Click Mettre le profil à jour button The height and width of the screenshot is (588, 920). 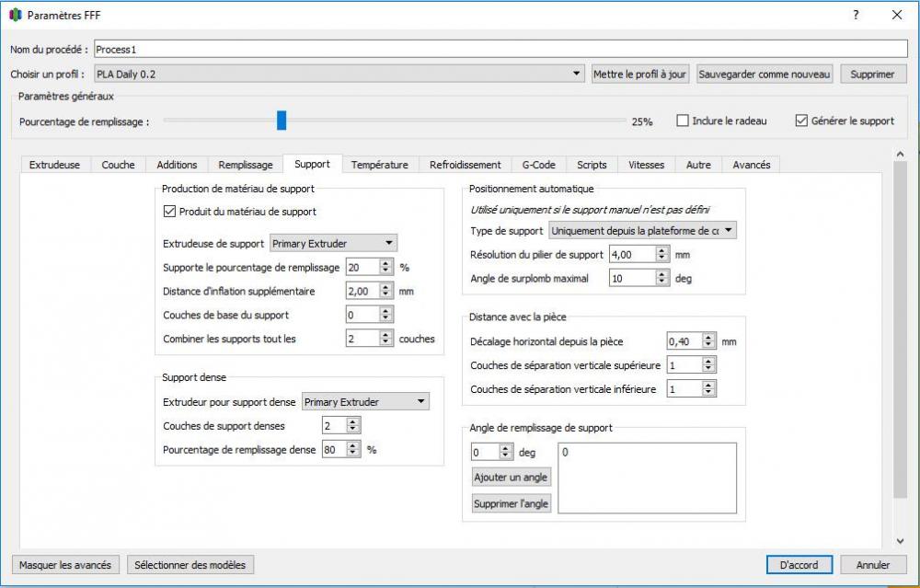tap(639, 74)
